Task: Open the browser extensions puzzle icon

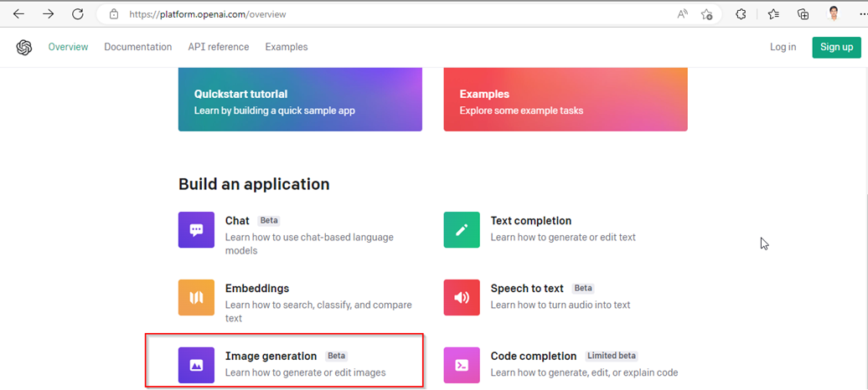Action: 741,14
